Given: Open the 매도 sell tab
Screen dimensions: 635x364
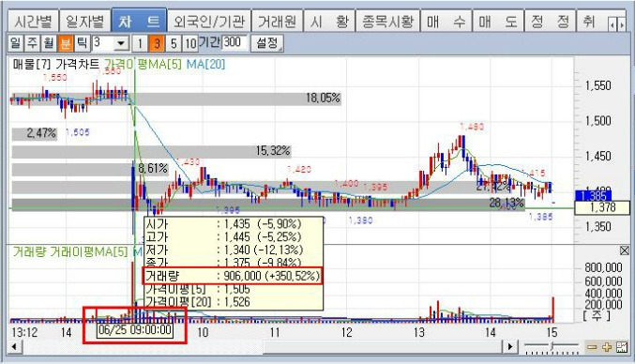Looking at the screenshot, I should [x=498, y=21].
